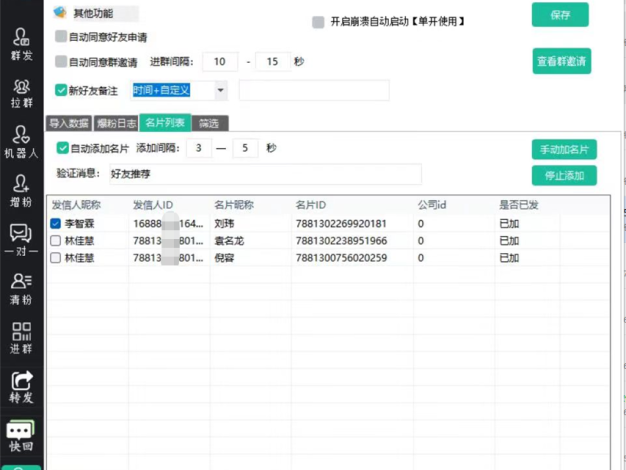Enable 自动同意群邀请 checkbox
Image resolution: width=626 pixels, height=470 pixels.
click(x=61, y=61)
